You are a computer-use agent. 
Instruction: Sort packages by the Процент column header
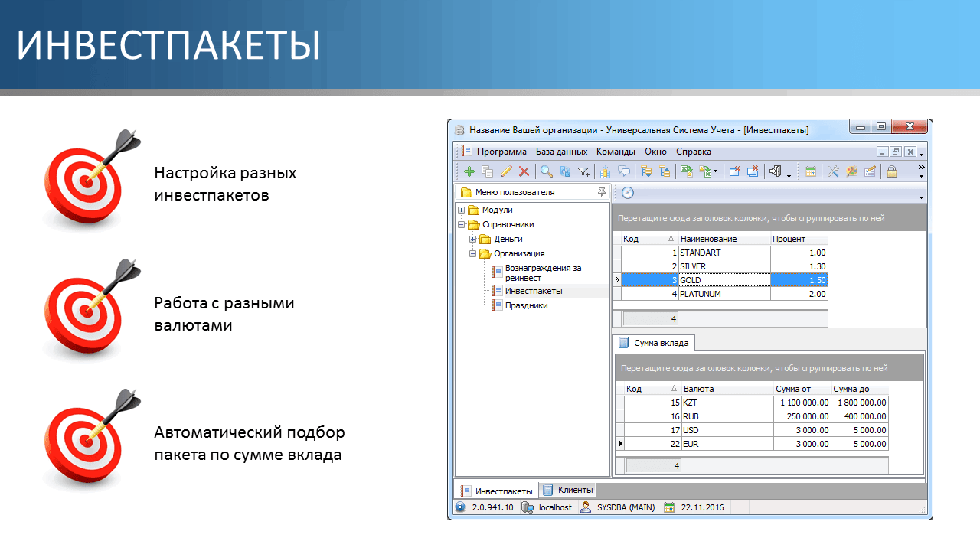799,239
